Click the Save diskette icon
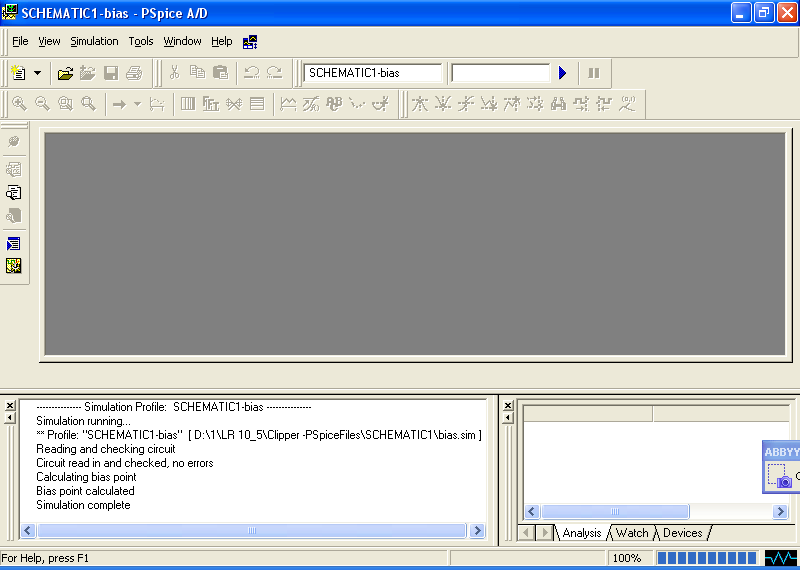800x570 pixels. [111, 73]
